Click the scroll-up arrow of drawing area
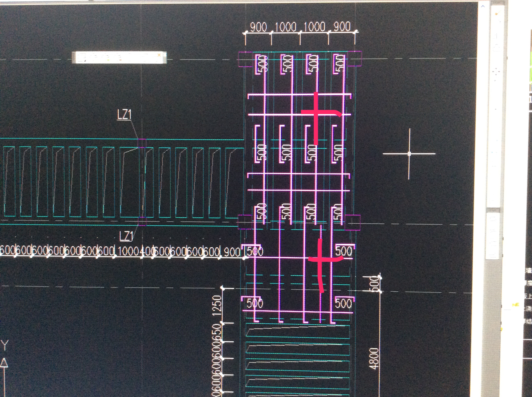 [483, 7]
